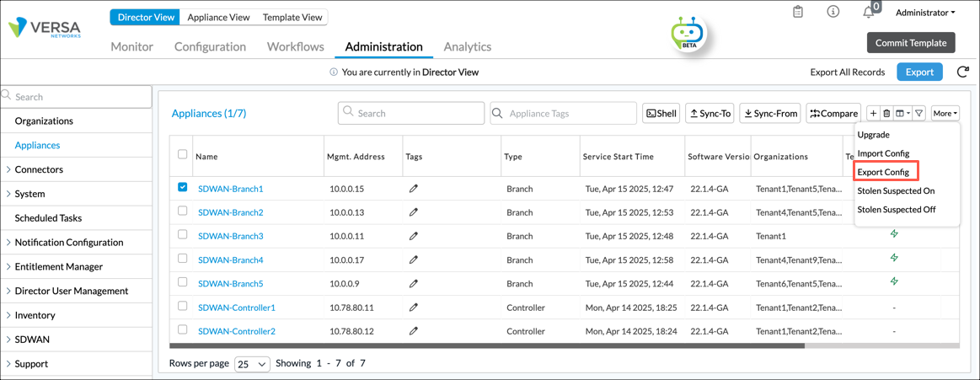Open the Rows per page dropdown
Screen dimensions: 980x380
pos(252,364)
